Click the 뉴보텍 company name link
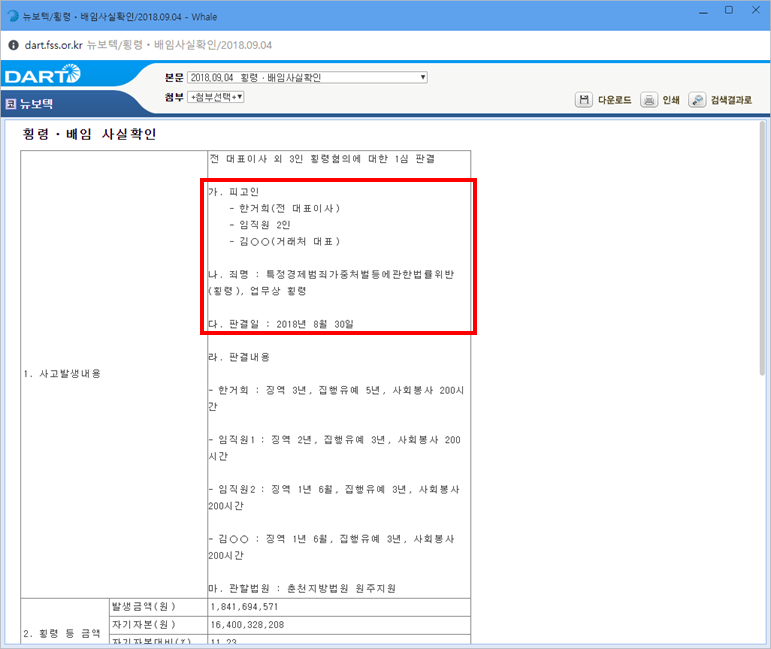The height and width of the screenshot is (649, 771). (36, 104)
